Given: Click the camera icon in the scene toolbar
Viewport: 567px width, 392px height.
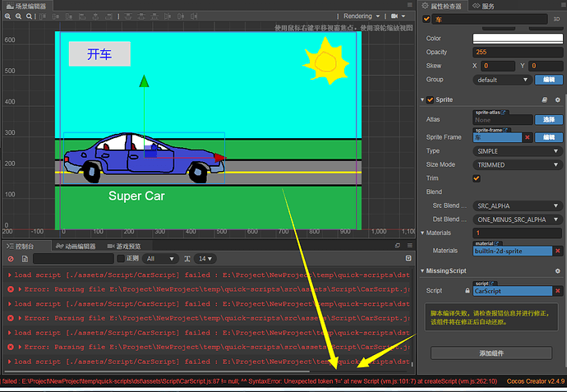Looking at the screenshot, I should point(393,16).
